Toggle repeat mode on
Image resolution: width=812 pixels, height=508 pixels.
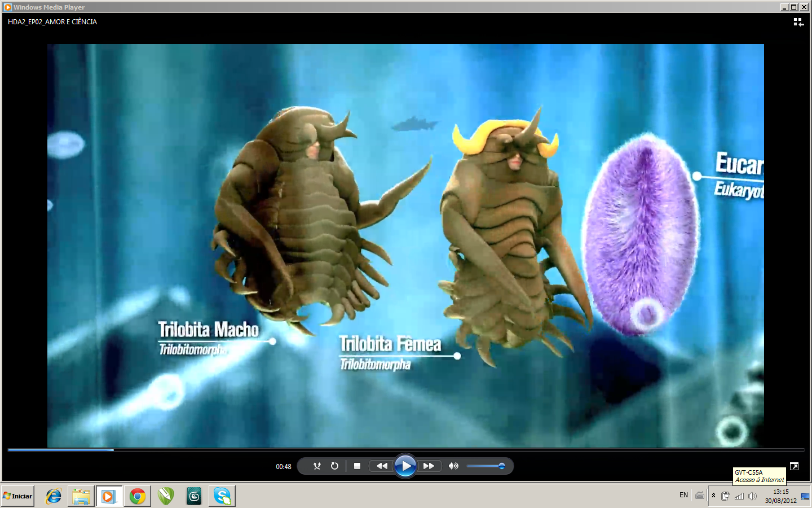[x=334, y=466]
